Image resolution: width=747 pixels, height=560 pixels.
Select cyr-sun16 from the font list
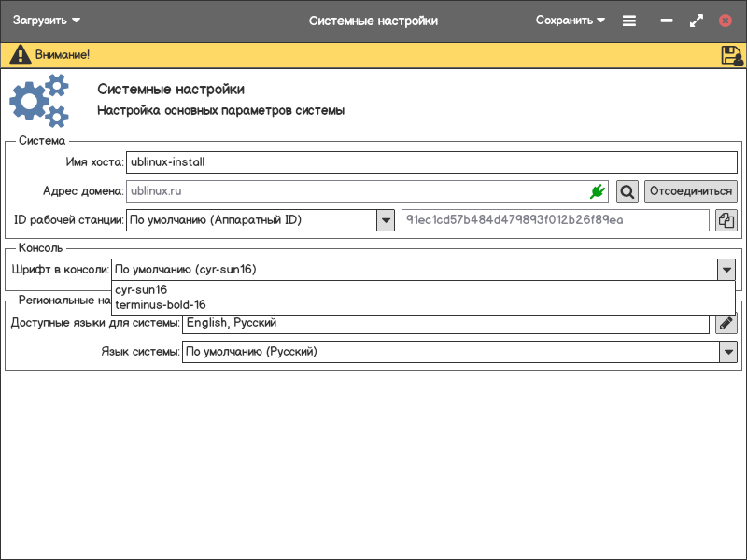[141, 290]
